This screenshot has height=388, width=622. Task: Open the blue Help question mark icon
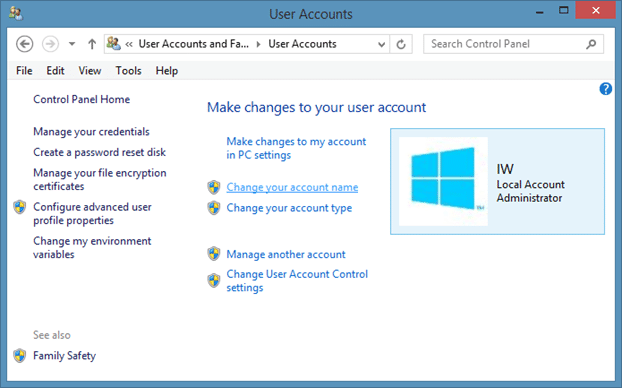click(606, 89)
